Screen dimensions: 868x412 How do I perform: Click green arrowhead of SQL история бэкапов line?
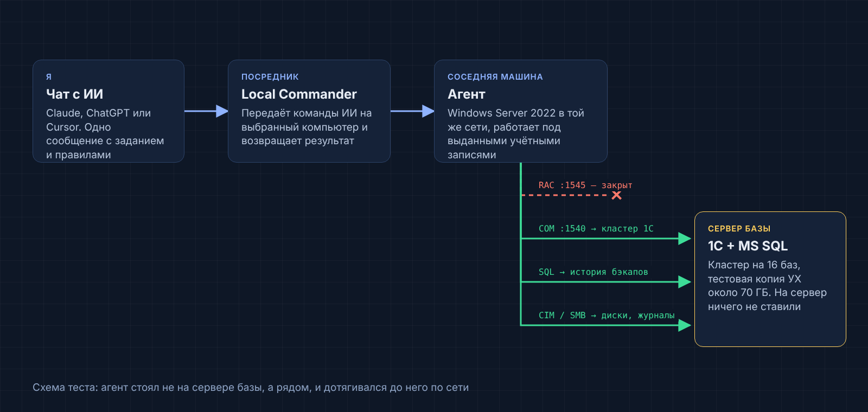pos(685,282)
